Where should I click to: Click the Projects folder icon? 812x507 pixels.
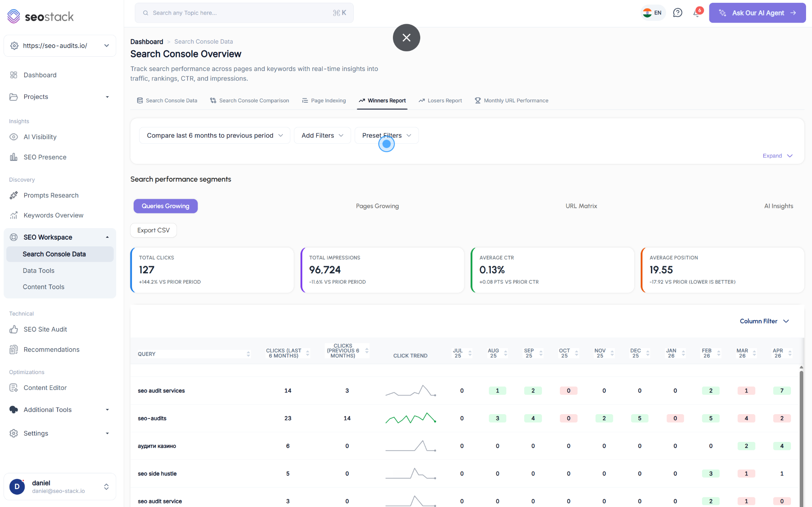click(13, 97)
